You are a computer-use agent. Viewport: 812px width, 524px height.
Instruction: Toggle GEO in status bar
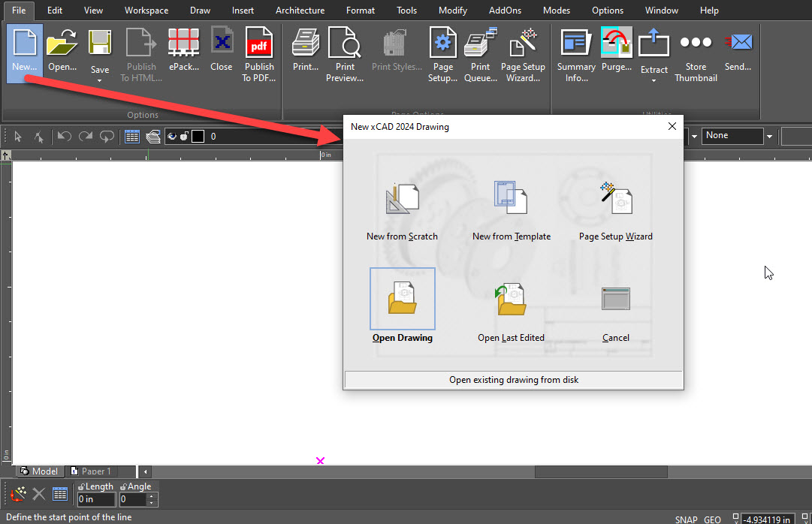click(712, 519)
